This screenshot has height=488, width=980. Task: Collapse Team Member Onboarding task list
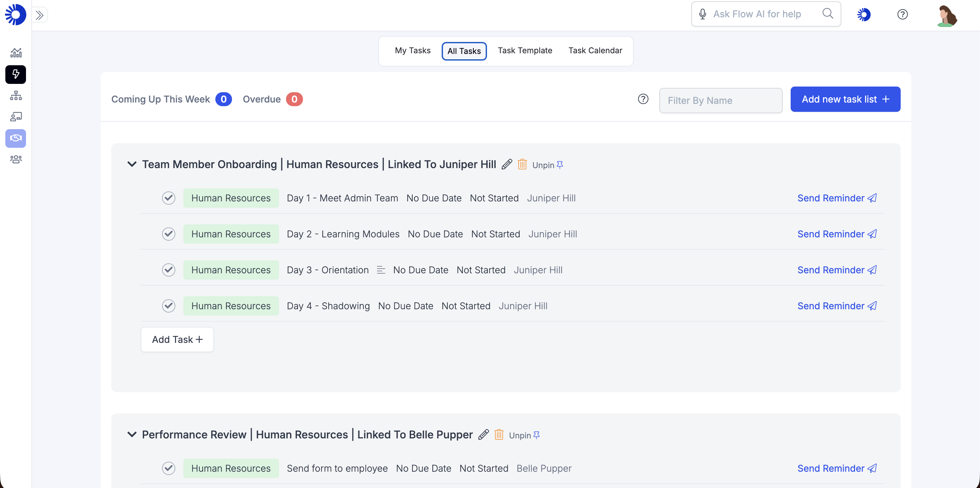[132, 164]
